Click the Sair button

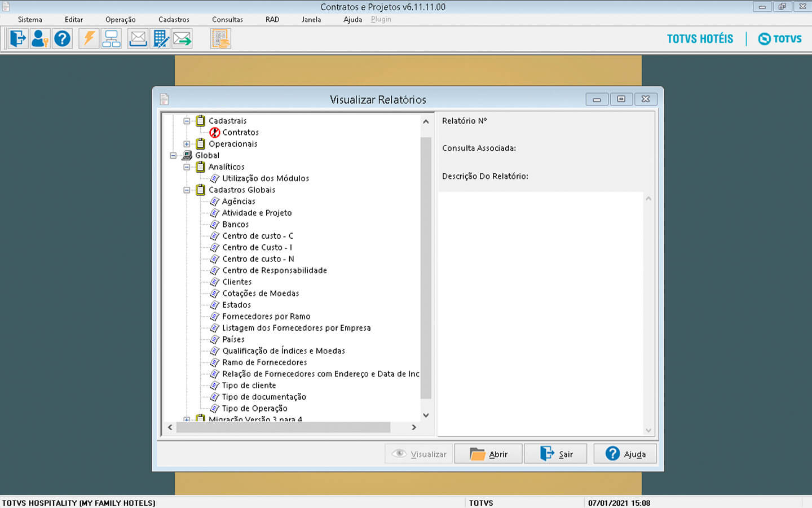pos(555,454)
